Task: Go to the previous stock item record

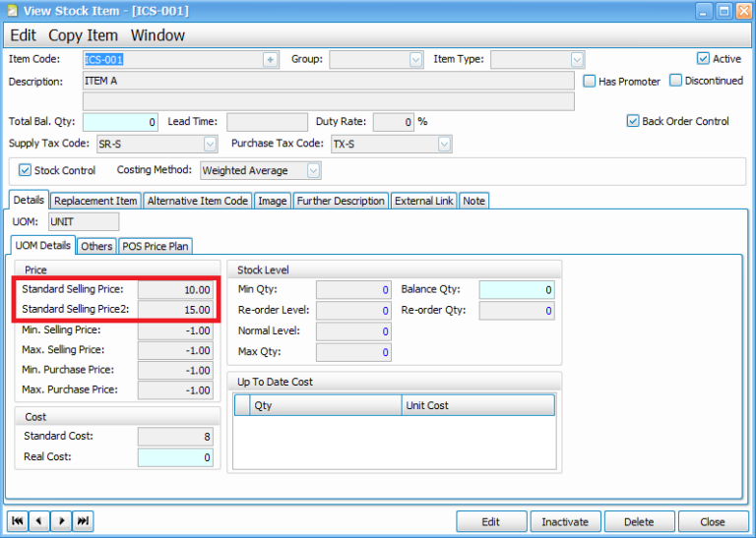Action: (39, 521)
